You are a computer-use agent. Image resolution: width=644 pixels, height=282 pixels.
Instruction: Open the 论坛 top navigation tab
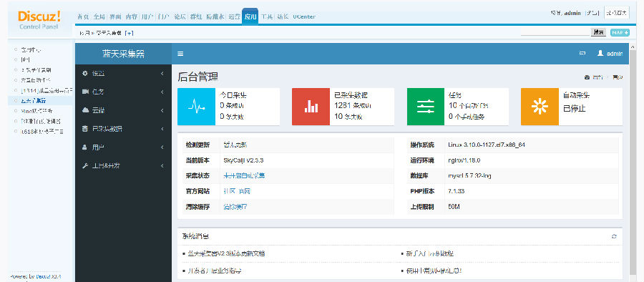click(180, 17)
